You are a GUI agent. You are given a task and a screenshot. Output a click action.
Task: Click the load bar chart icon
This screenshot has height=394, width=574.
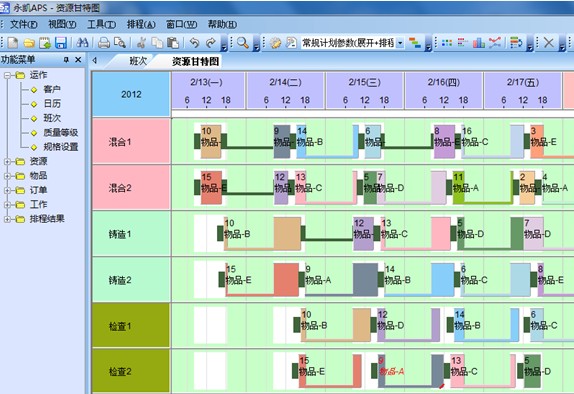pyautogui.click(x=478, y=43)
